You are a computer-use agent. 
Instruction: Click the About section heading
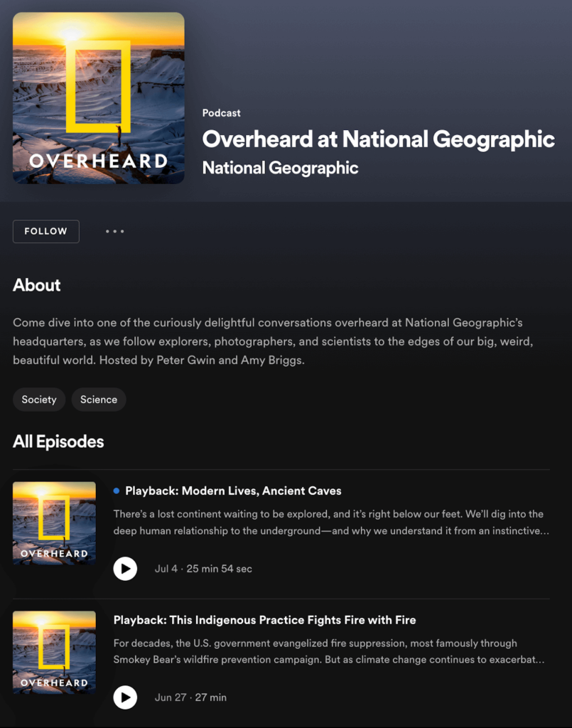37,284
